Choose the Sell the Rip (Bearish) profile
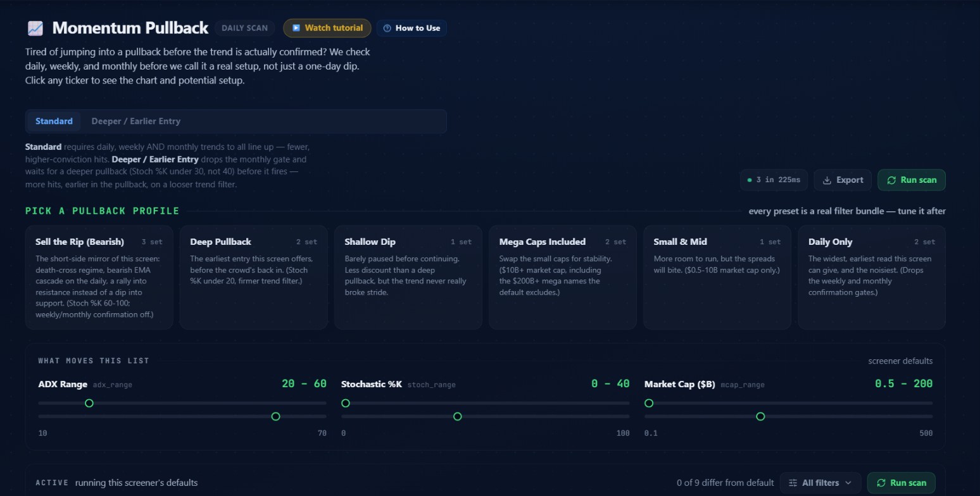The height and width of the screenshot is (496, 980). tap(99, 277)
